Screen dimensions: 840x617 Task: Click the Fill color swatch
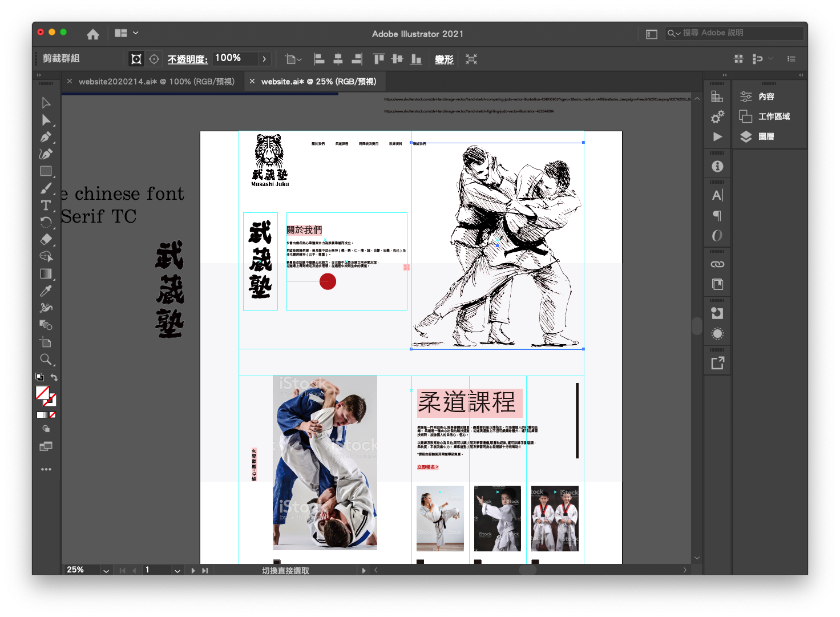(x=42, y=393)
